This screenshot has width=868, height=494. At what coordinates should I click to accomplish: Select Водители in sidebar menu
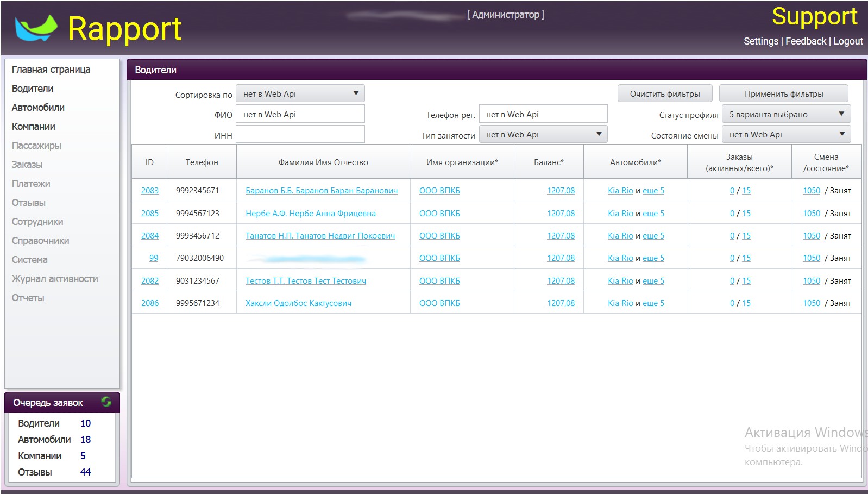pos(33,89)
